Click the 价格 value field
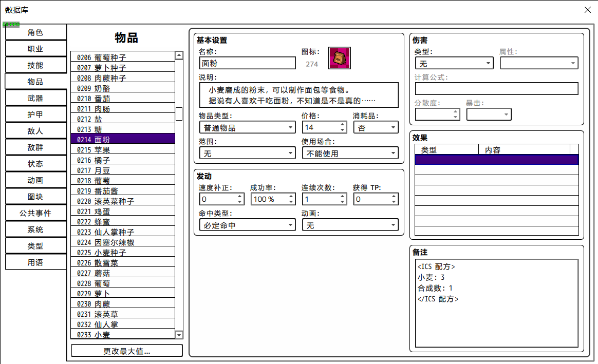 321,127
